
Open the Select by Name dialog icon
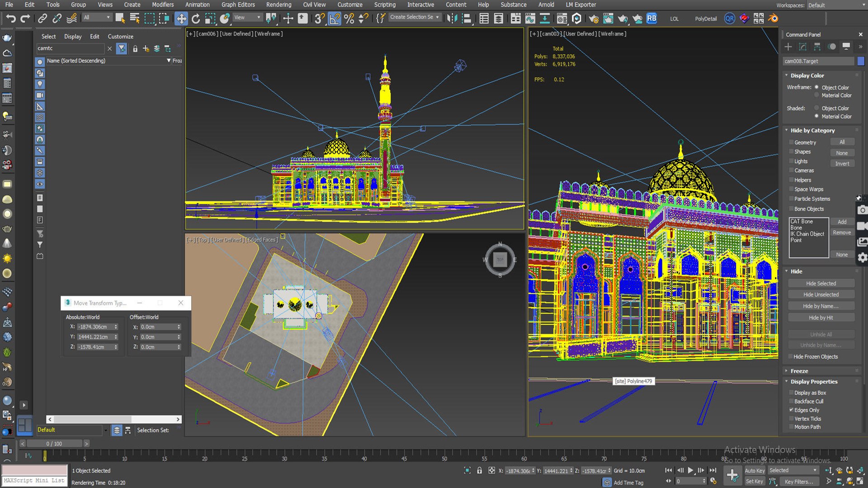click(x=135, y=19)
